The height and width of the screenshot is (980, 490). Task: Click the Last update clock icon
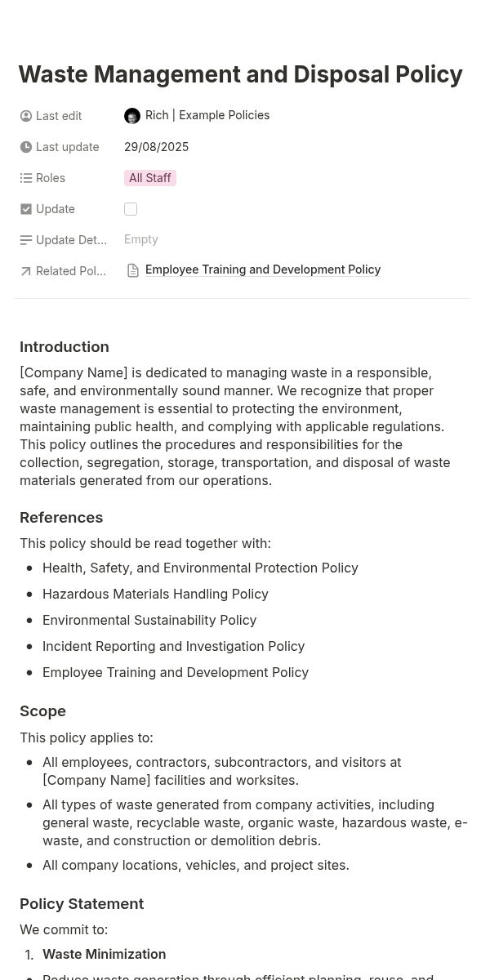(26, 147)
